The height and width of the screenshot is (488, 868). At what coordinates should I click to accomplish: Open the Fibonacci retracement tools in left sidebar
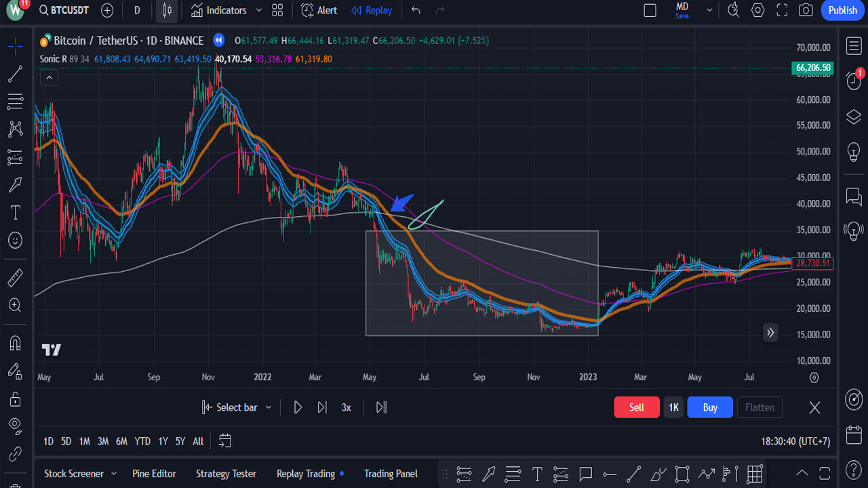[16, 102]
